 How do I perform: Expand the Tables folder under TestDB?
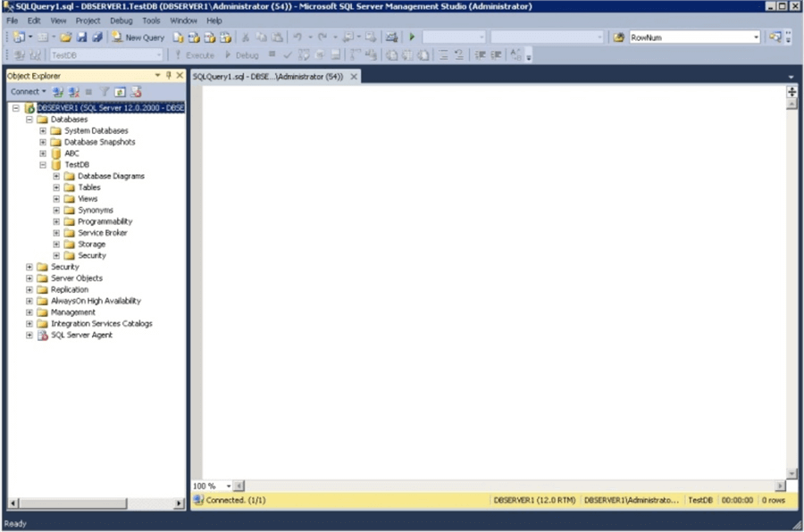[x=56, y=187]
